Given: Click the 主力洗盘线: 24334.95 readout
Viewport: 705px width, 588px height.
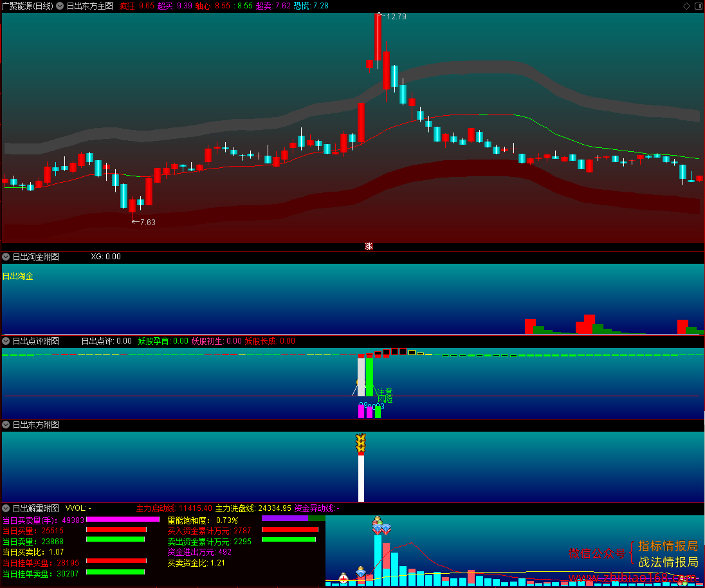Looking at the screenshot, I should (x=253, y=508).
